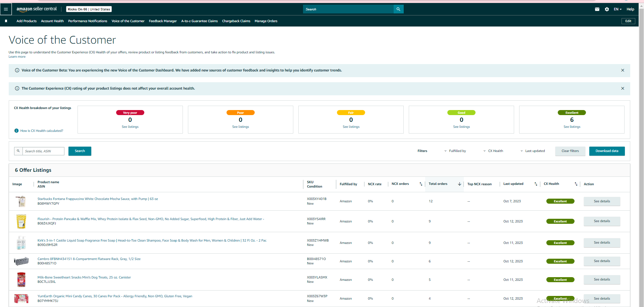Open the Kicks On 66 store switcher
The height and width of the screenshot is (307, 644).
point(89,9)
